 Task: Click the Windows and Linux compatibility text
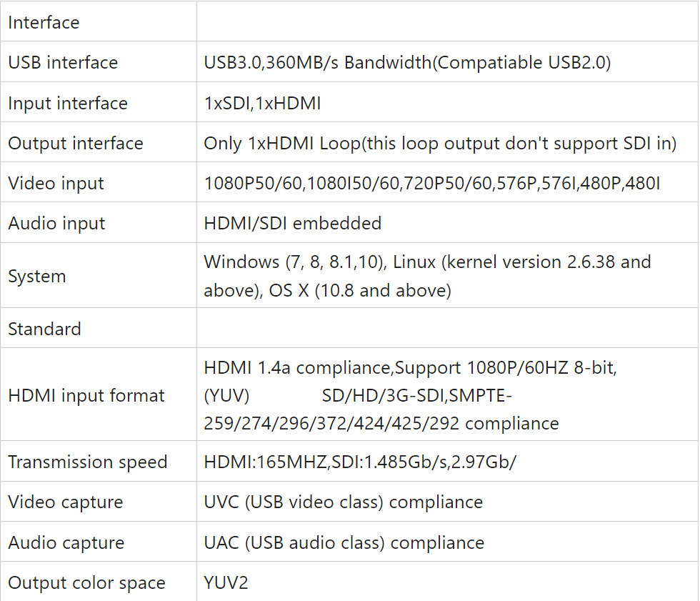(427, 276)
